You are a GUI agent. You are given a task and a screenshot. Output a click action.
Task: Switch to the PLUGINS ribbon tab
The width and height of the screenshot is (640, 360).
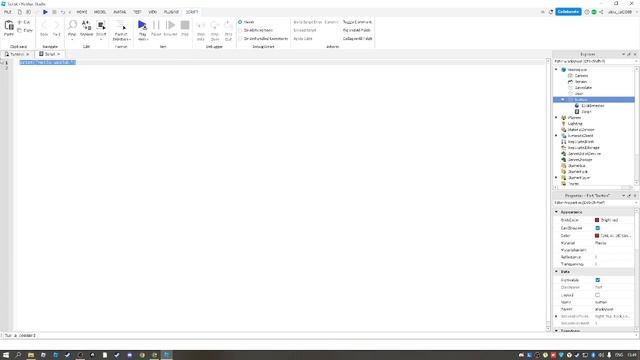171,12
